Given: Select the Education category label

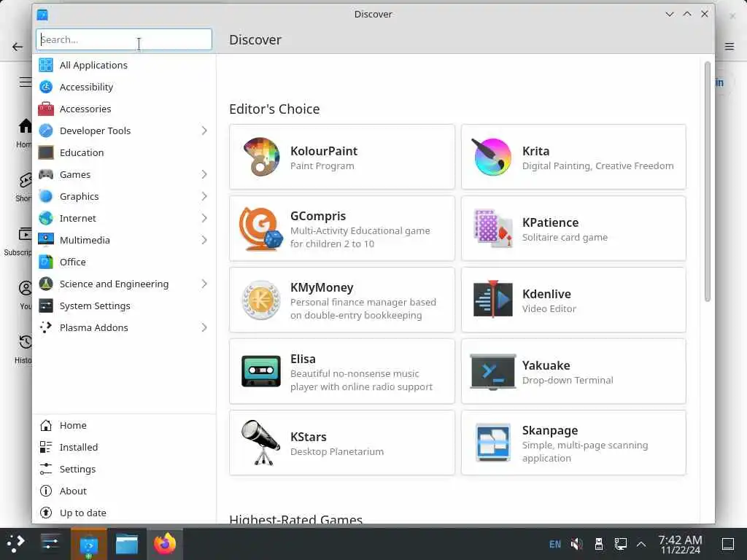Looking at the screenshot, I should (82, 152).
